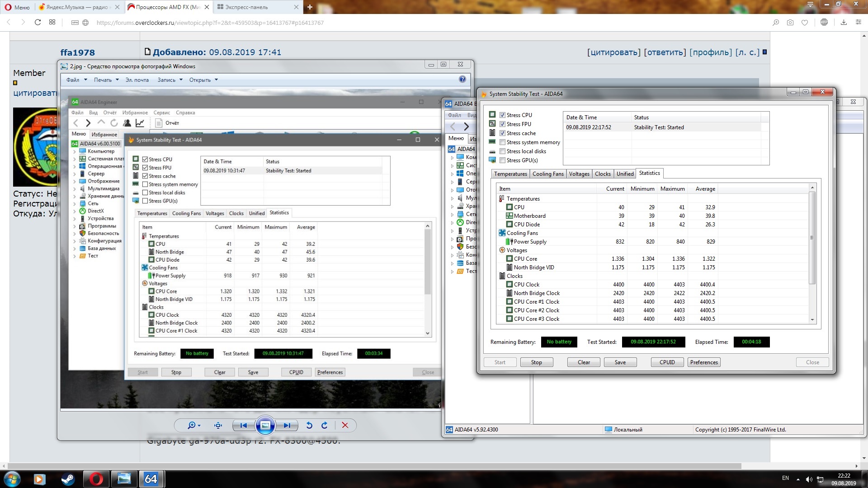This screenshot has width=868, height=488.
Task: Go to next image in photo viewer
Action: pos(287,425)
